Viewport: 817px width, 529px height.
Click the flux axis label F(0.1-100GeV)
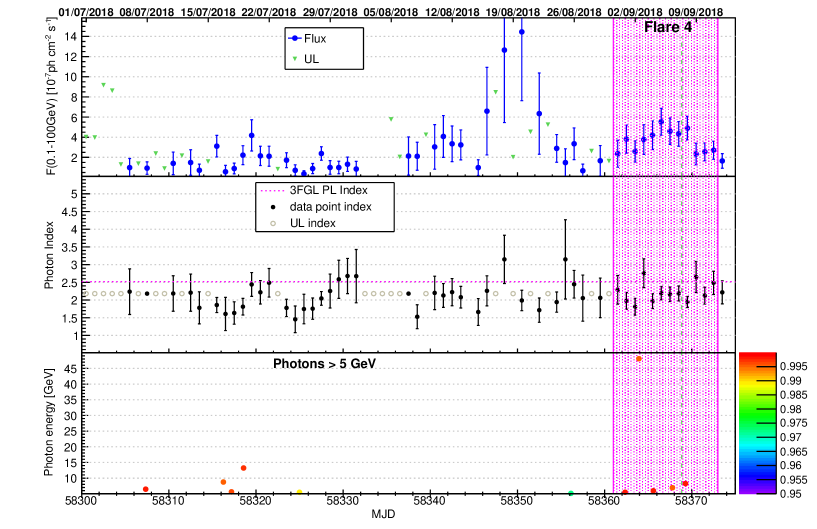pyautogui.click(x=51, y=97)
